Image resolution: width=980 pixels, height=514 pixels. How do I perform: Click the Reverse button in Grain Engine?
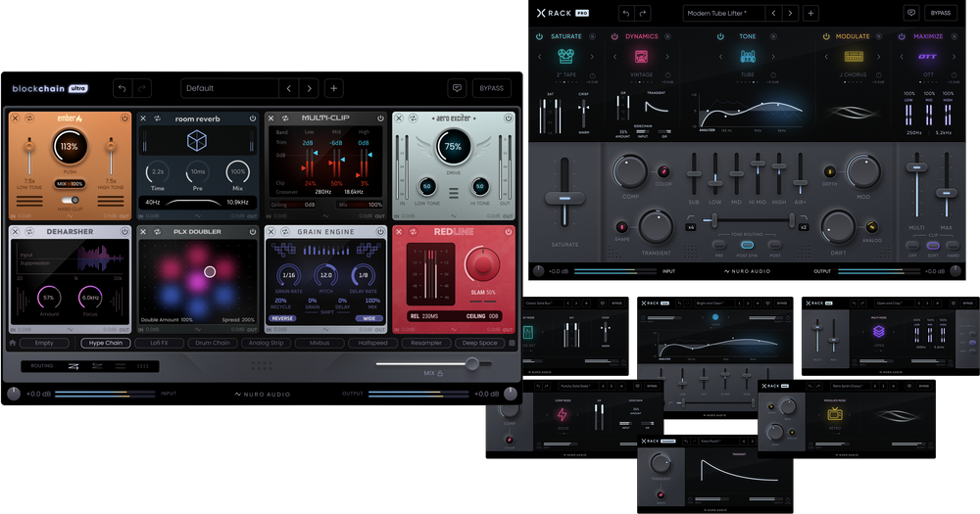(x=283, y=318)
